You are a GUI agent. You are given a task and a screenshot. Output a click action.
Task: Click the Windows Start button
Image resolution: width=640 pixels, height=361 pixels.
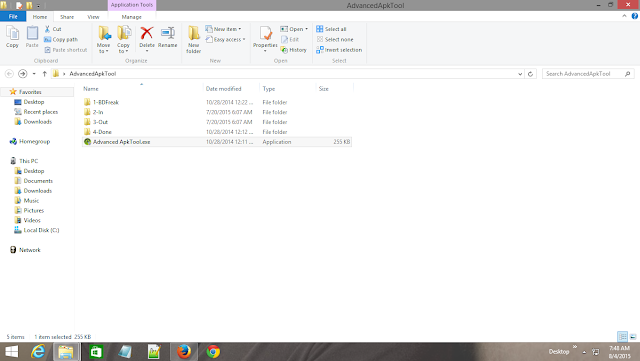11,352
